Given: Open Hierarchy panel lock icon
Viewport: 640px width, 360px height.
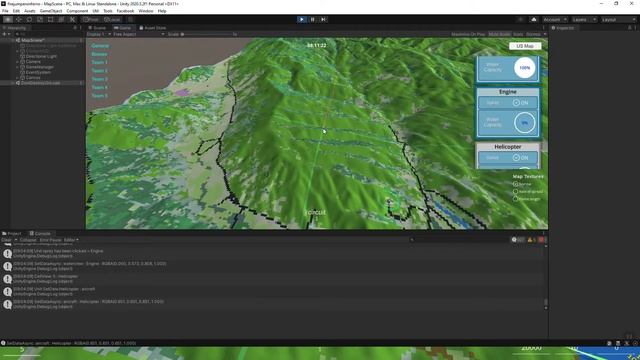Looking at the screenshot, I should (75, 28).
